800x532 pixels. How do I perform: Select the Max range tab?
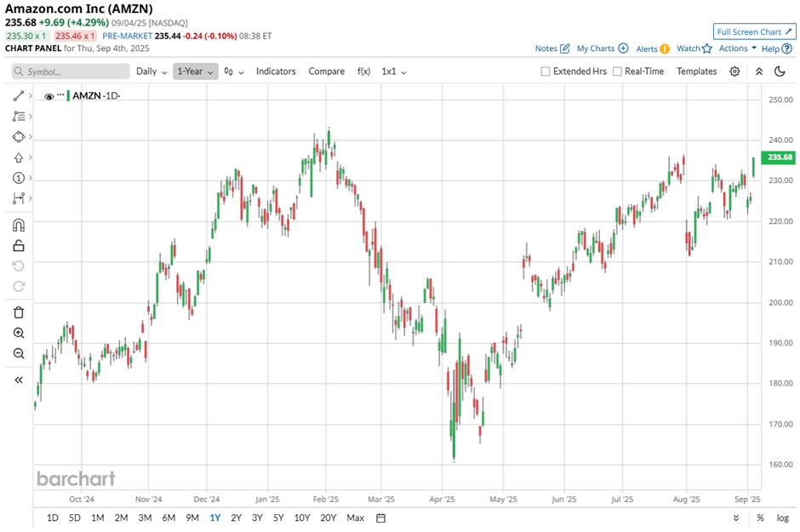[x=355, y=518]
